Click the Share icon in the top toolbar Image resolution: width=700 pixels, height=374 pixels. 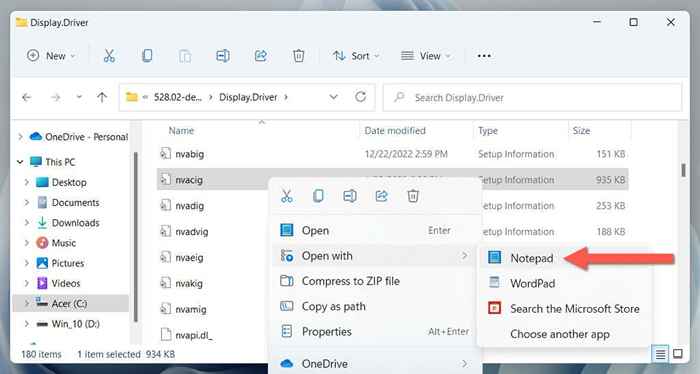[261, 56]
